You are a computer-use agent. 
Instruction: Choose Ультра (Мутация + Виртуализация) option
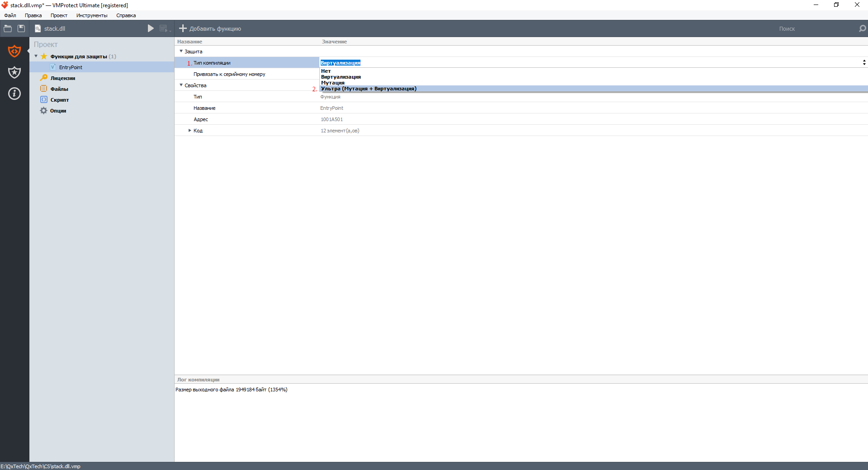click(593, 89)
